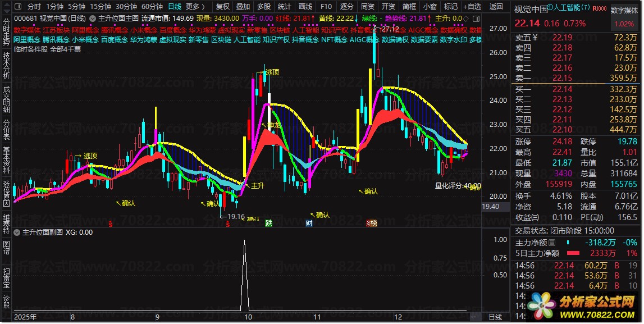Open 涨停原因 in left sidebar
The image size is (644, 324).
(x=7, y=194)
